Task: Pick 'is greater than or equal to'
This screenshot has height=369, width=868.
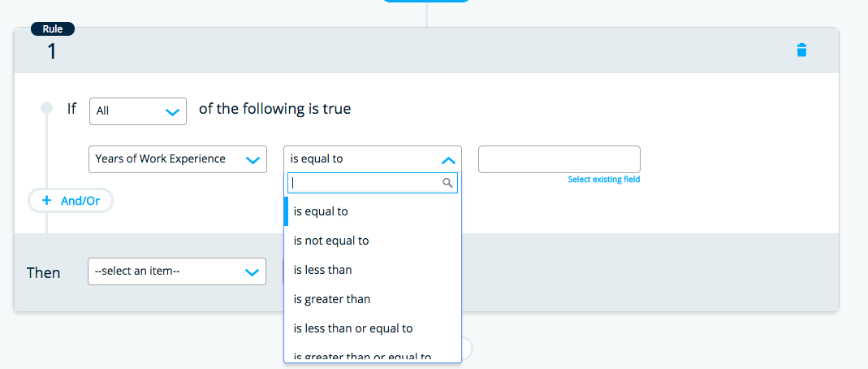Action: click(362, 356)
